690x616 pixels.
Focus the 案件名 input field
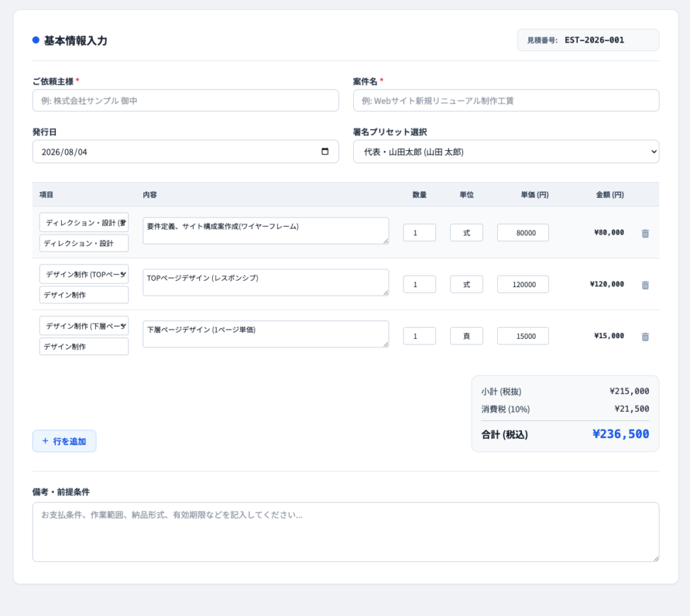[x=506, y=101]
